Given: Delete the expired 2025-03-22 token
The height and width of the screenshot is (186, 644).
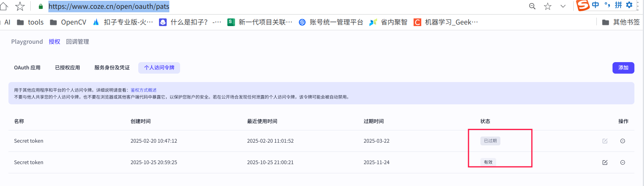Looking at the screenshot, I should click(x=622, y=141).
